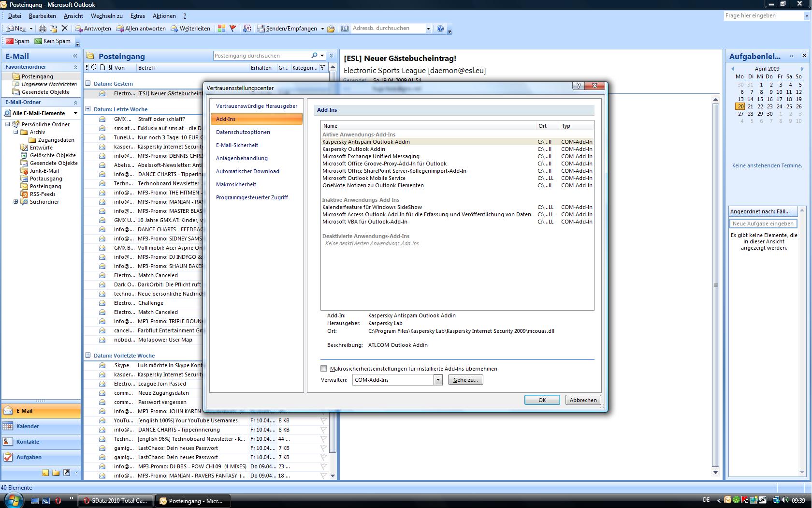Screen dimensions: 812x508
Task: Click the shortcuts icon in navigation pane
Action: click(x=67, y=473)
